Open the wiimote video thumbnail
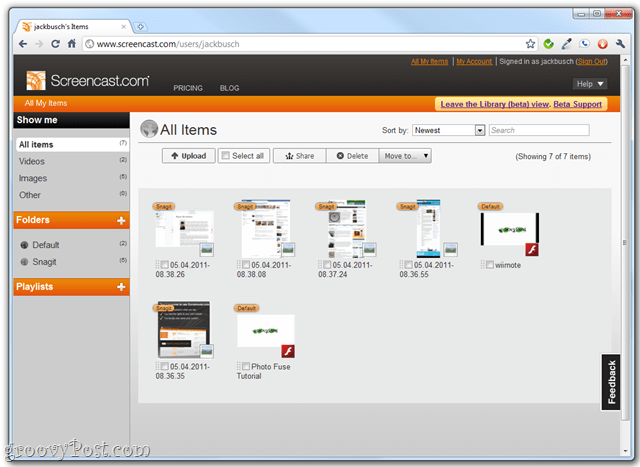The height and width of the screenshot is (467, 640). tap(510, 229)
